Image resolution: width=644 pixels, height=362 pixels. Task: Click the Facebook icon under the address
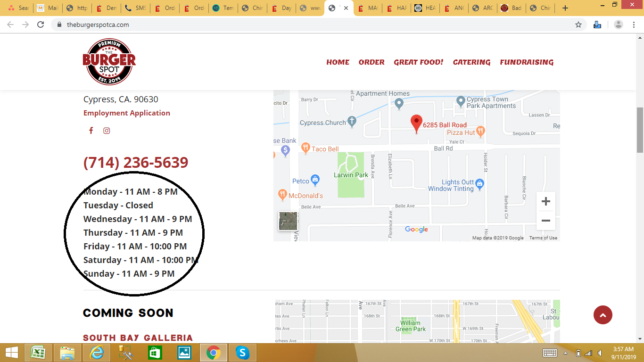coord(91,131)
